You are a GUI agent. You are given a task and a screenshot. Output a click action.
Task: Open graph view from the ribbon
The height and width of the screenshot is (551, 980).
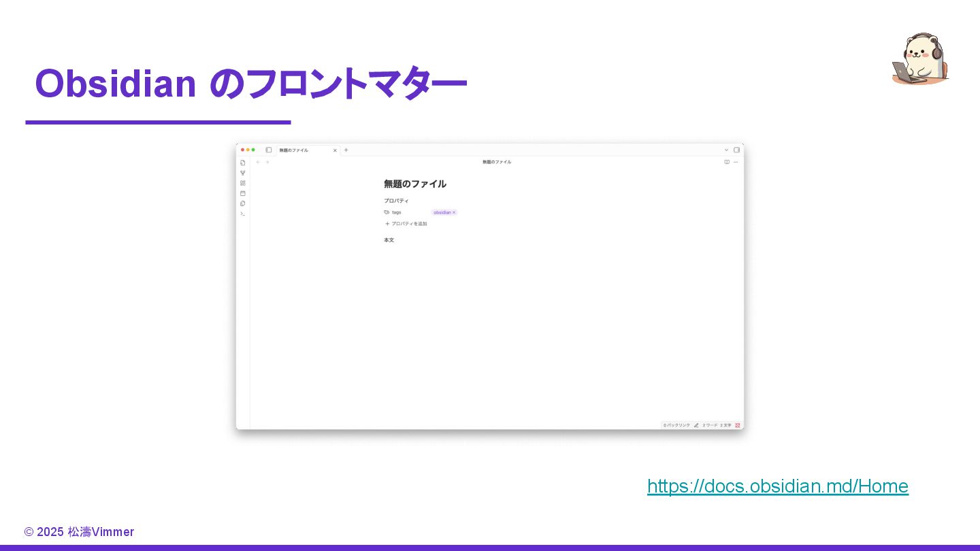243,173
